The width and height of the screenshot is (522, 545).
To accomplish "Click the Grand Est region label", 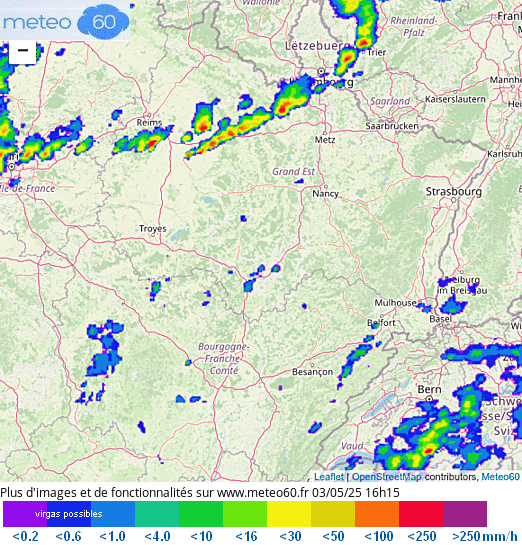I will (x=293, y=171).
